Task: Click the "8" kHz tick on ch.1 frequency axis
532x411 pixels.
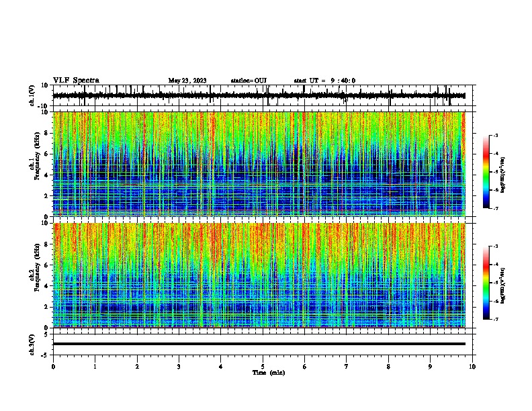Action: [x=47, y=133]
